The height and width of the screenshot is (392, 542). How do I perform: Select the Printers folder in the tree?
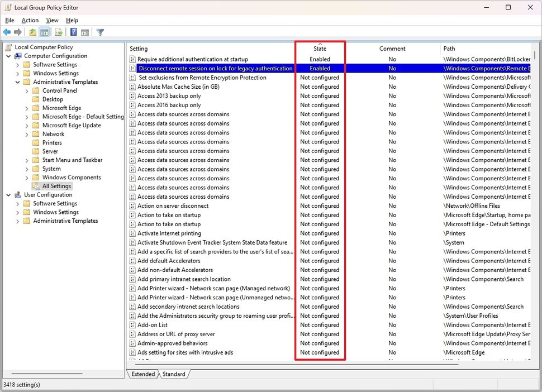tap(54, 142)
